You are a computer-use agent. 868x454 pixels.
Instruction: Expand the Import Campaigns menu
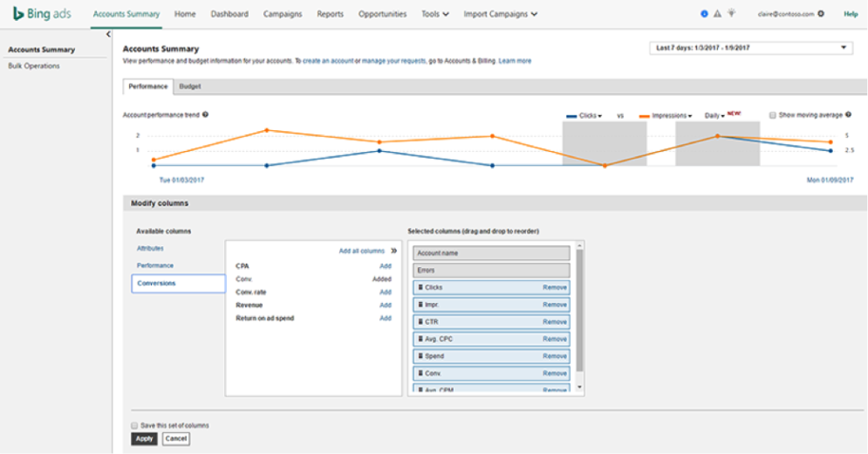tap(501, 14)
